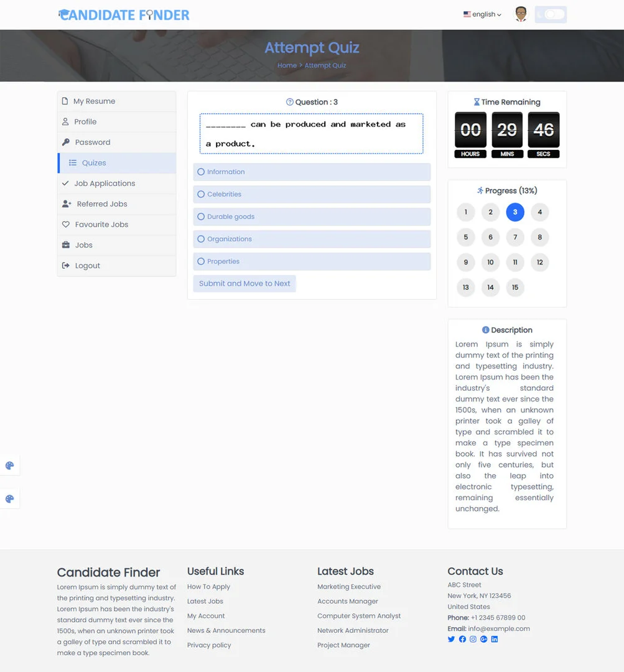Viewport: 624px width, 672px height.
Task: Open Marketing Executive job link
Action: tap(349, 587)
